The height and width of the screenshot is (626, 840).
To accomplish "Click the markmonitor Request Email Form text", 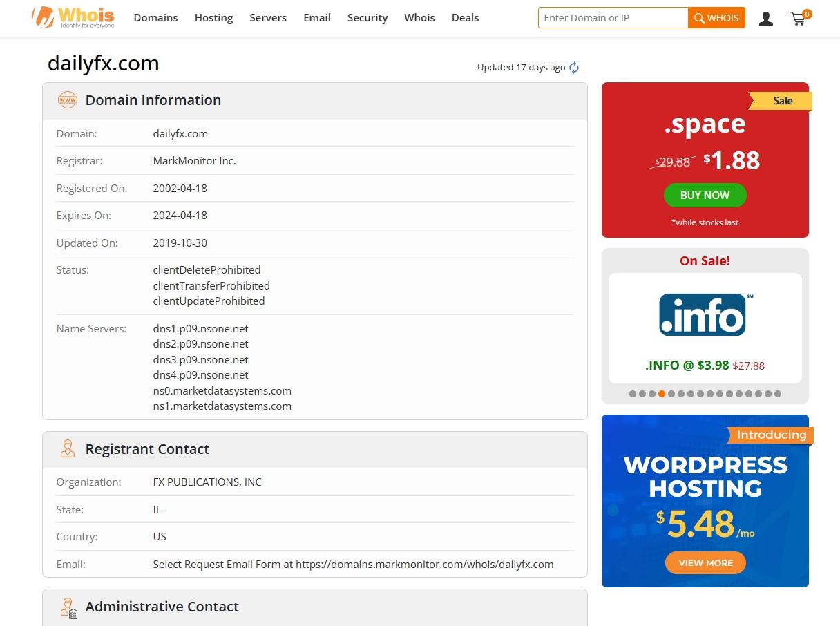I will tap(353, 565).
